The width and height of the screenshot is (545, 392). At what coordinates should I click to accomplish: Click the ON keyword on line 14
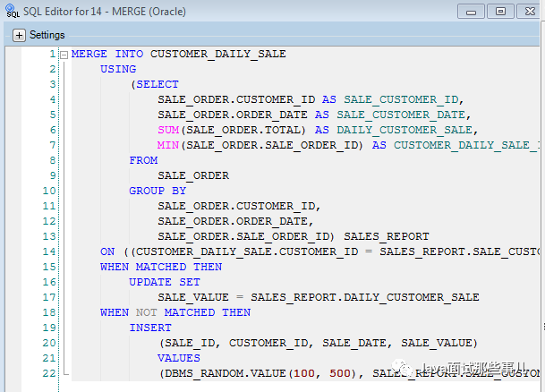click(x=107, y=251)
